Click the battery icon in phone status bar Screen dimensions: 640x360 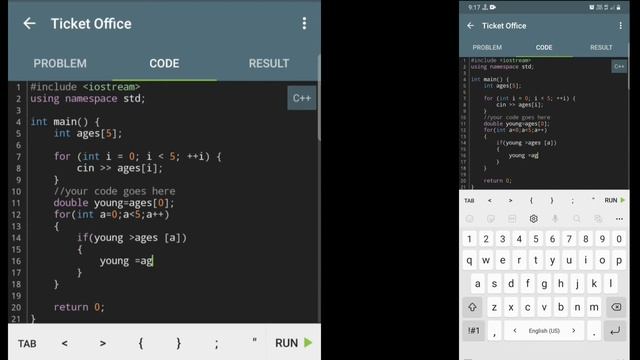(618, 7)
